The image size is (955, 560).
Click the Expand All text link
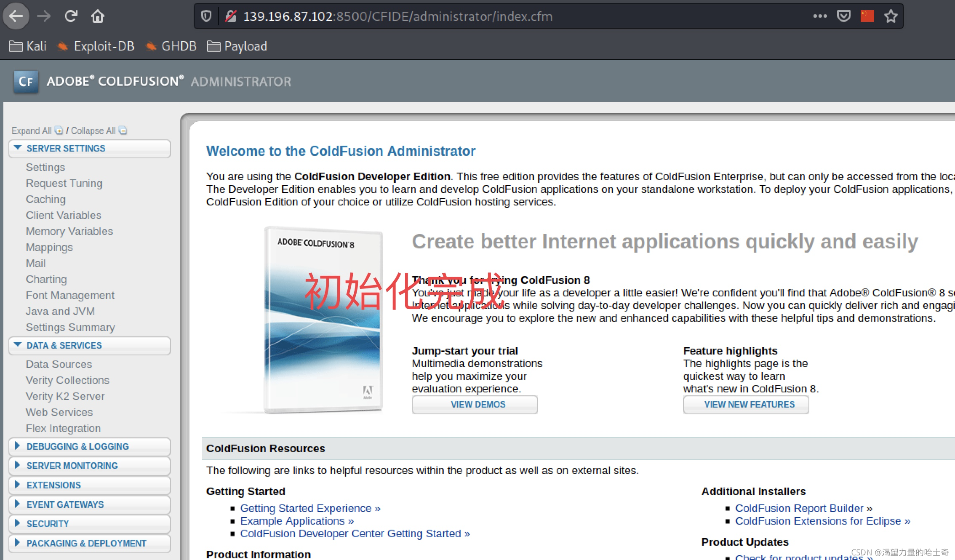32,131
